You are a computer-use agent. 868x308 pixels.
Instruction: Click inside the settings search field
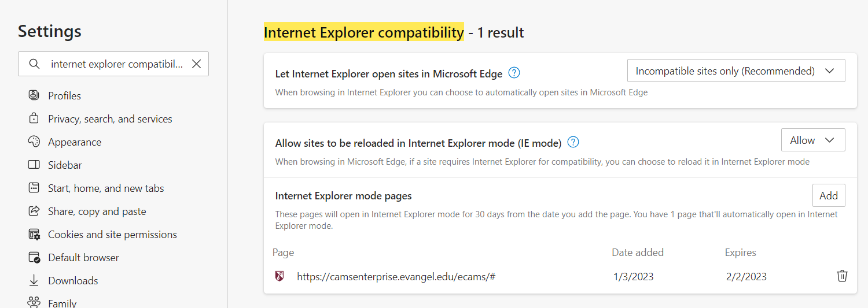[x=113, y=64]
